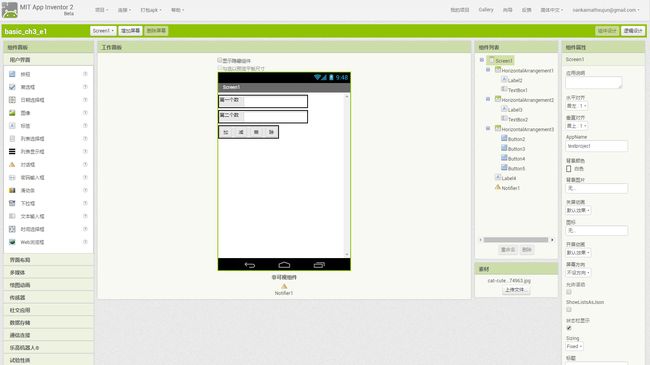Click the Remove Screen (删除屏幕) button
The width and height of the screenshot is (650, 365).
pos(156,31)
